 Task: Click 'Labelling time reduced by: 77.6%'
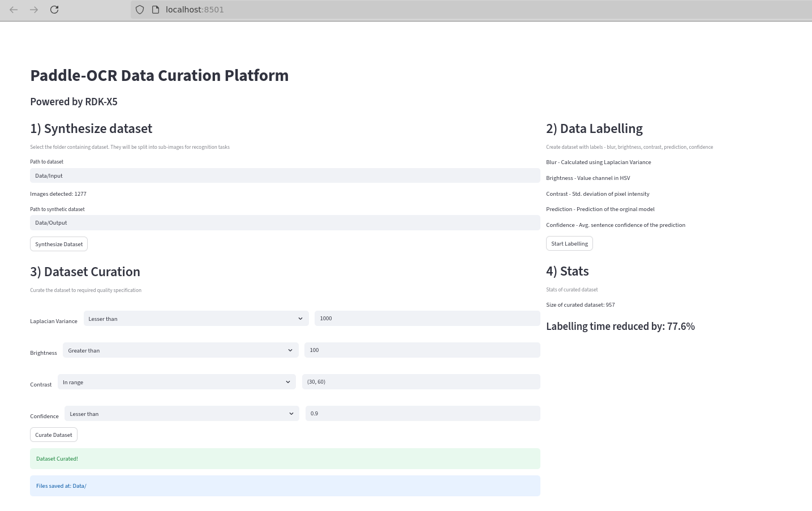click(x=620, y=326)
